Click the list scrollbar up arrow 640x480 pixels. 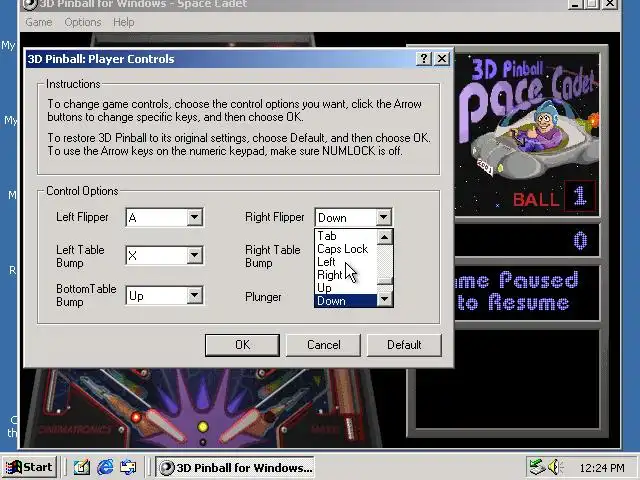384,237
